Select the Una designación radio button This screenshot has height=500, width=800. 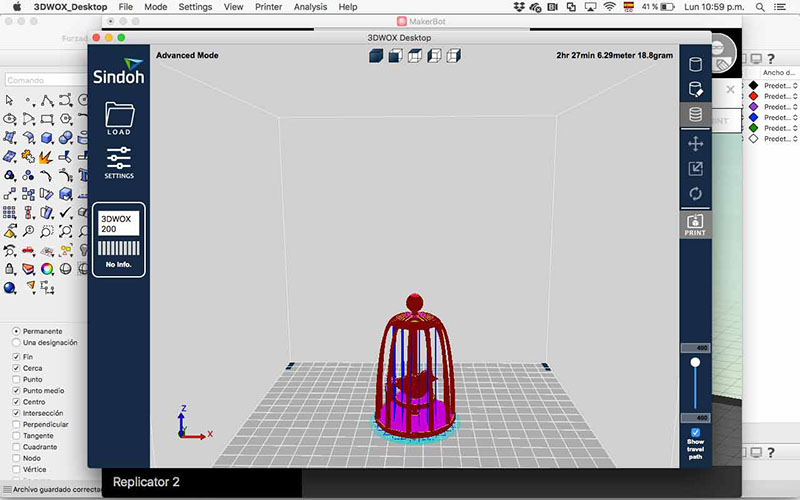point(16,342)
